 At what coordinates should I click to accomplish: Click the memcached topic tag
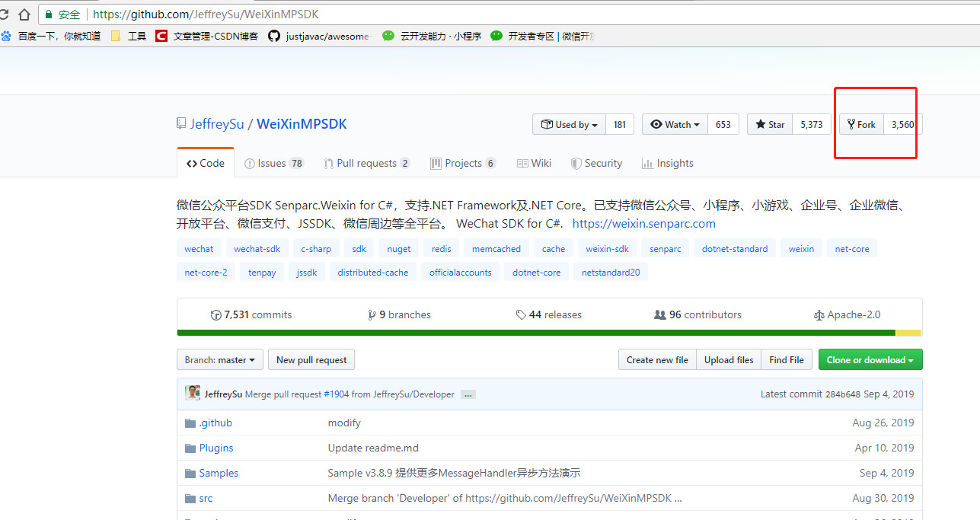pos(496,249)
